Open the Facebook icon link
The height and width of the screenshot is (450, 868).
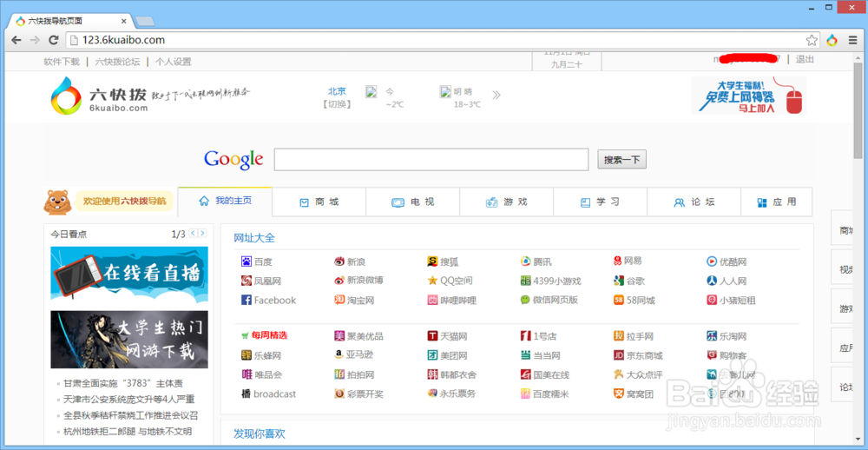[x=247, y=301]
